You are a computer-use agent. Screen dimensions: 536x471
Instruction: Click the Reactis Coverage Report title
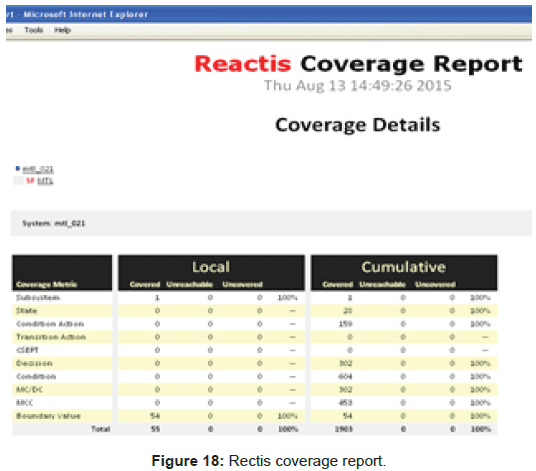pos(359,64)
